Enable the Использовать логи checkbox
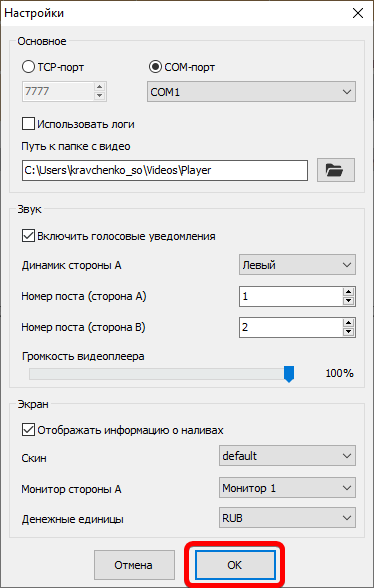The height and width of the screenshot is (588, 374). 28,124
